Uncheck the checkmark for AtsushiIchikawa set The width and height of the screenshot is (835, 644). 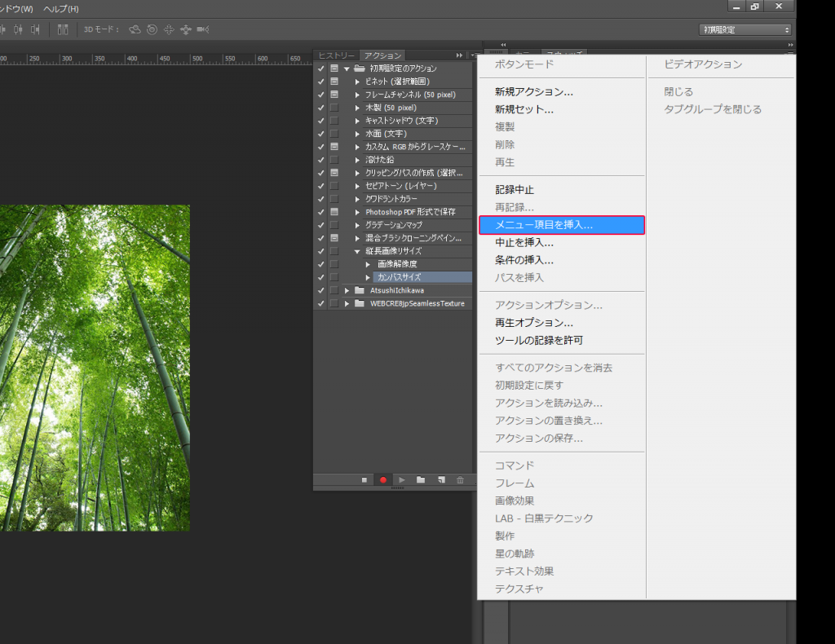[320, 290]
